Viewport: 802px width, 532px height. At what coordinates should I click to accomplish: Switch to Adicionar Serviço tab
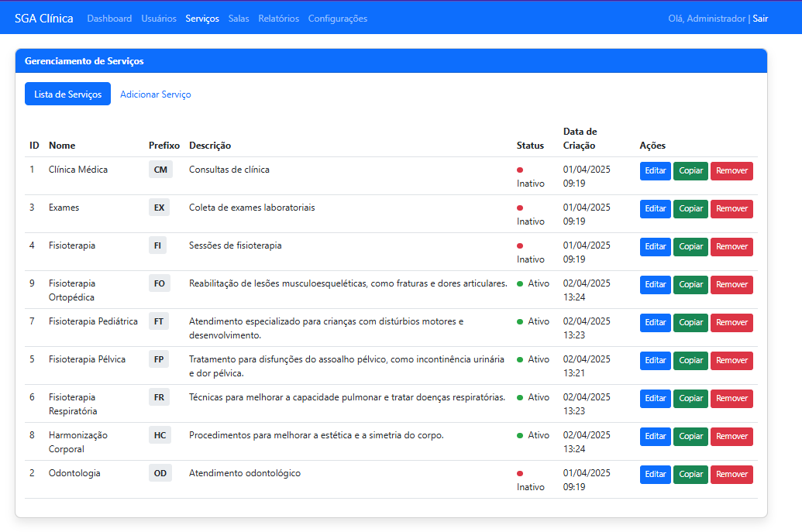click(x=155, y=94)
